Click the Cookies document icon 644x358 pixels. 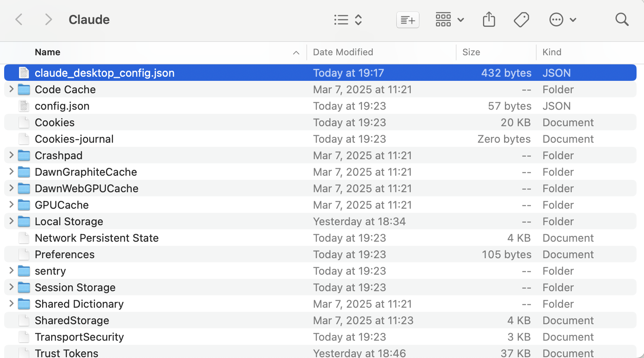click(x=24, y=122)
